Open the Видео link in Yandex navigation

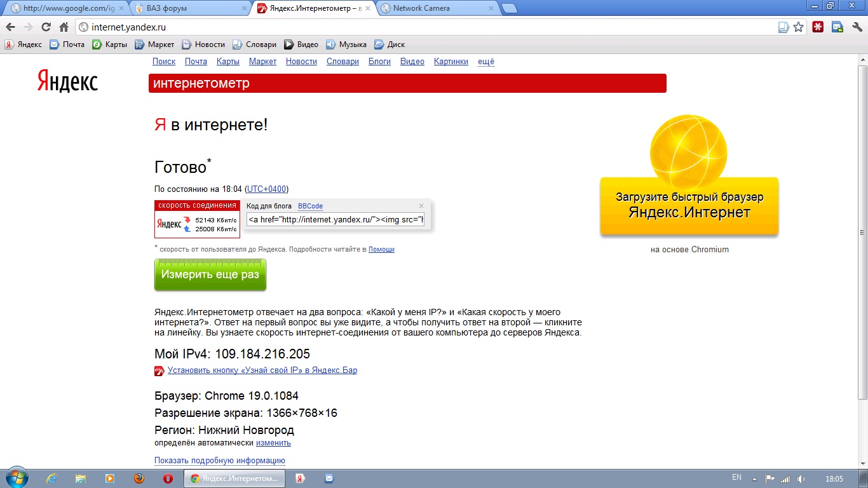click(x=412, y=62)
